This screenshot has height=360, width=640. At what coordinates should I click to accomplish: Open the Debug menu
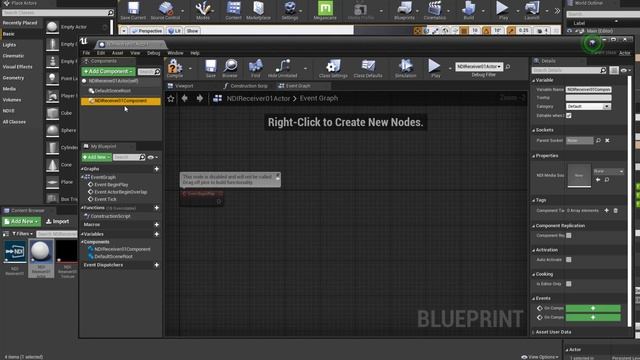click(153, 53)
